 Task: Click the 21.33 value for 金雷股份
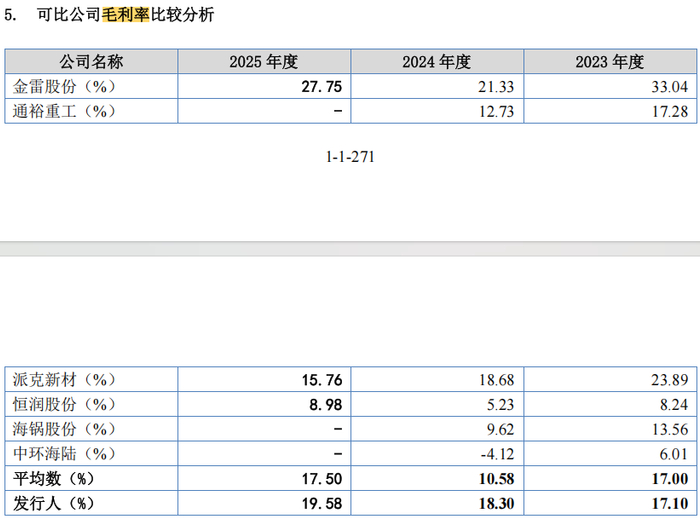[496, 87]
